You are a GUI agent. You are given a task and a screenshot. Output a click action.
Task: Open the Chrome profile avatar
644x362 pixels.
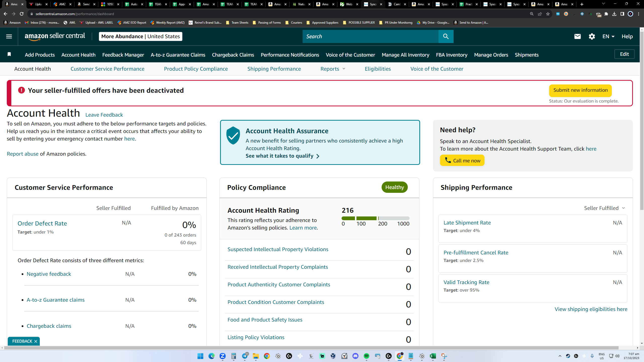tap(630, 14)
